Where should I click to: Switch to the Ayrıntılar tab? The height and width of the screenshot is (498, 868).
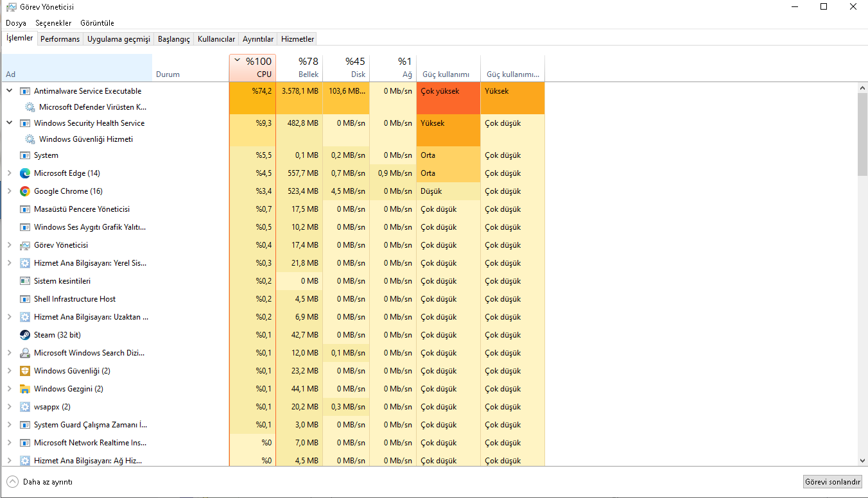258,39
